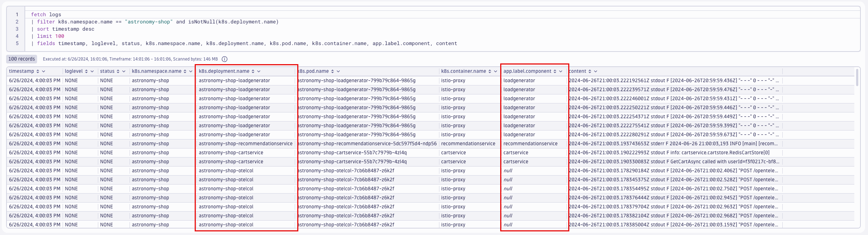
Task: Sort the app.label.component column using its arrows
Action: [555, 71]
